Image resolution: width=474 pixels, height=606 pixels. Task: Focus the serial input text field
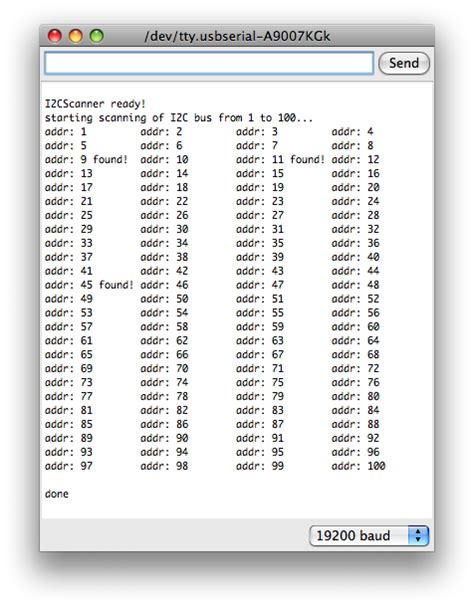click(x=209, y=63)
